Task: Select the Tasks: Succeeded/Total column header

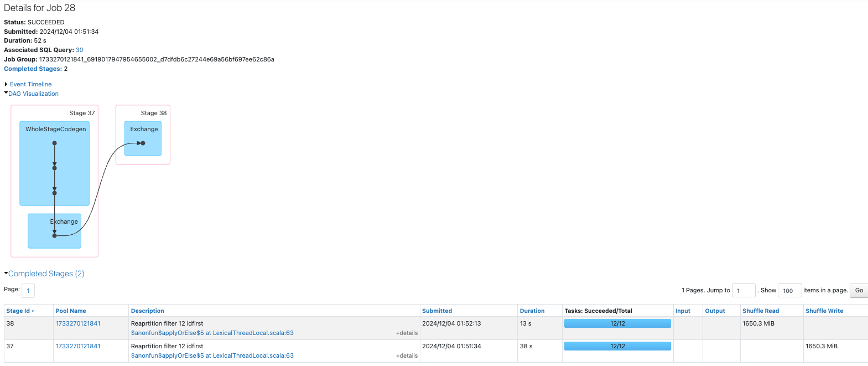Action: point(598,311)
